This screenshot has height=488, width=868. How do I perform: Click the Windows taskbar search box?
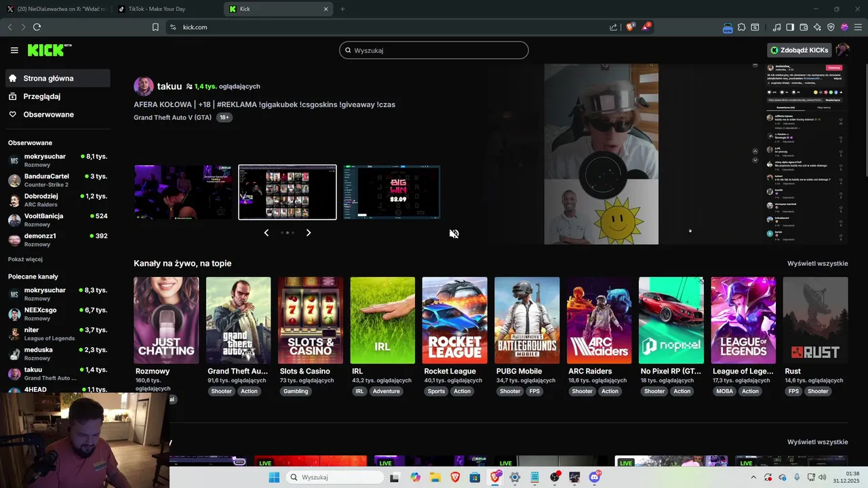(x=335, y=477)
